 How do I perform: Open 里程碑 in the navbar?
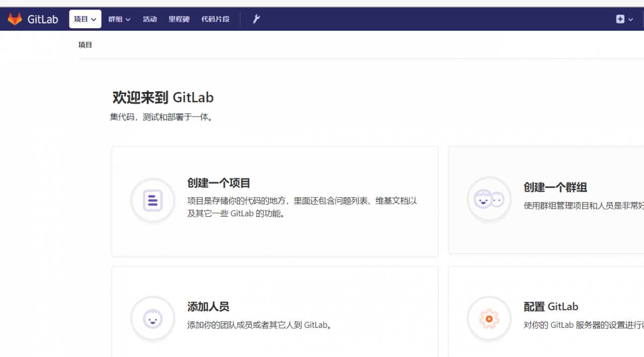coord(179,19)
